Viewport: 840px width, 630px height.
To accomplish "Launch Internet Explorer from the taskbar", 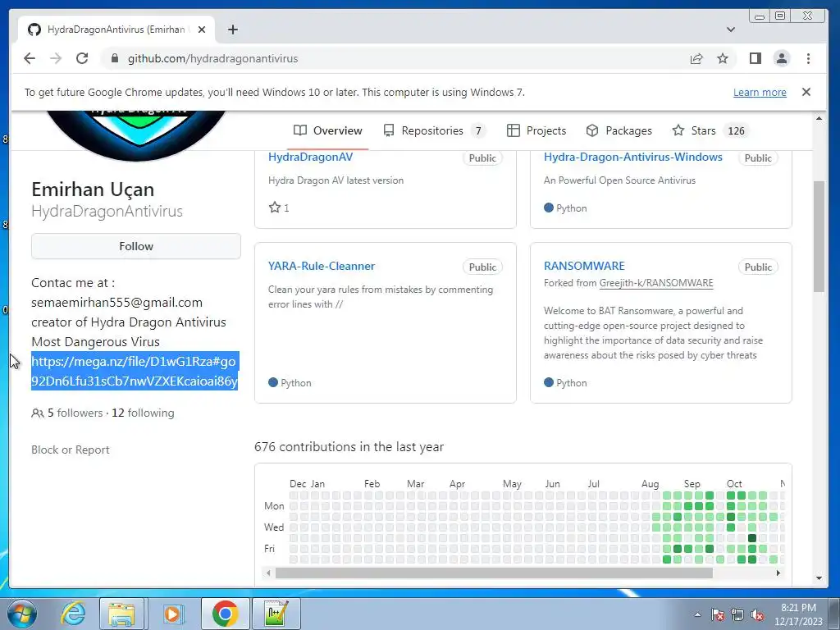I will 73,614.
